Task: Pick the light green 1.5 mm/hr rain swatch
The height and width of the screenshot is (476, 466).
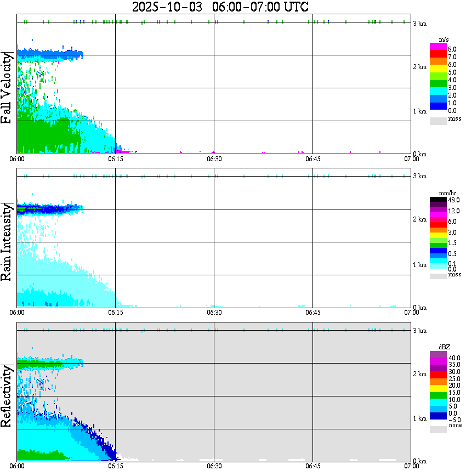Action: [x=438, y=240]
